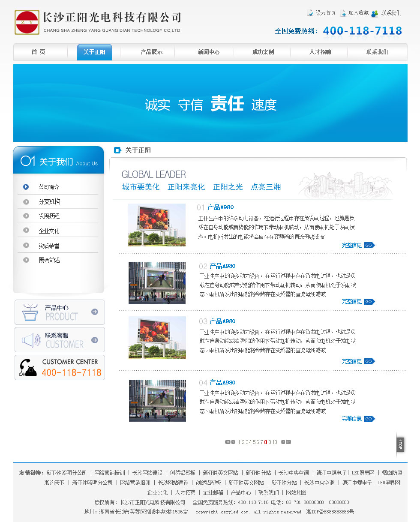Click 完整信息 link for product 03
This screenshot has width=420, height=522.
[x=352, y=361]
